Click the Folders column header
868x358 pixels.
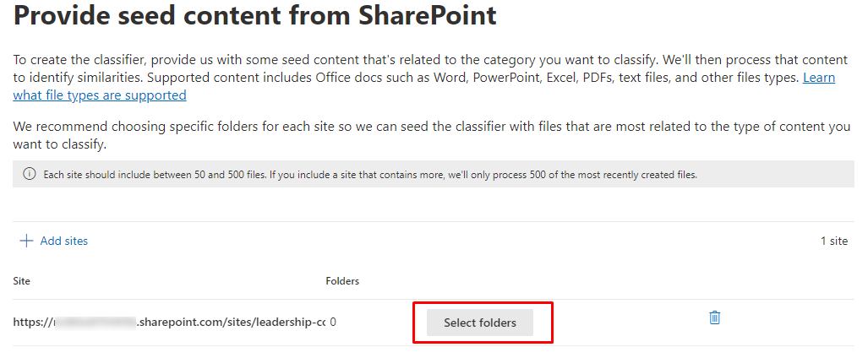click(x=342, y=281)
